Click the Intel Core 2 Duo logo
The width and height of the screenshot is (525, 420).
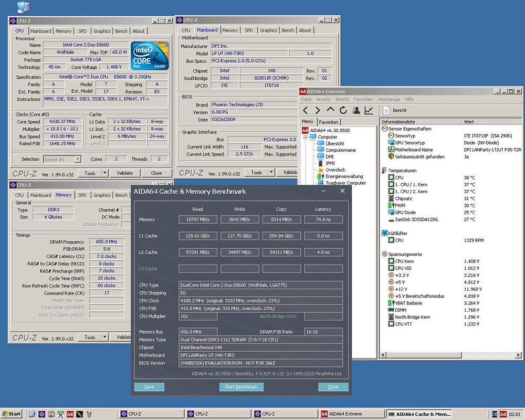click(150, 56)
